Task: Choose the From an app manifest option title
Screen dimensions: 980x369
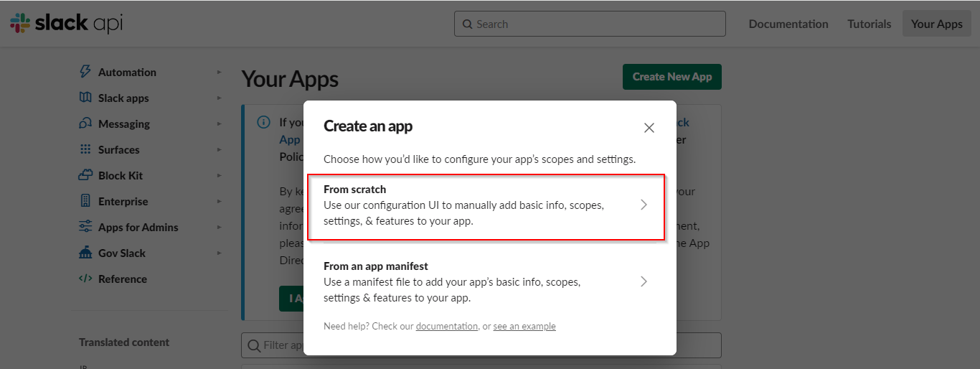Action: coord(376,266)
